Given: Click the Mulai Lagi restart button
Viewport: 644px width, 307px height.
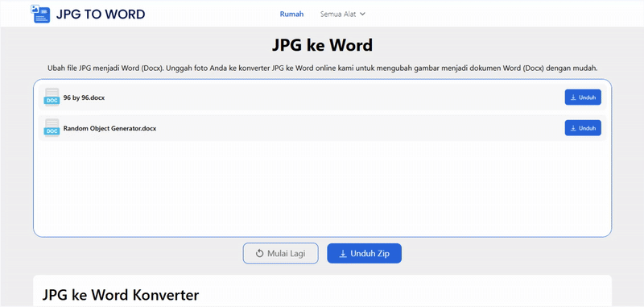Looking at the screenshot, I should tap(280, 253).
